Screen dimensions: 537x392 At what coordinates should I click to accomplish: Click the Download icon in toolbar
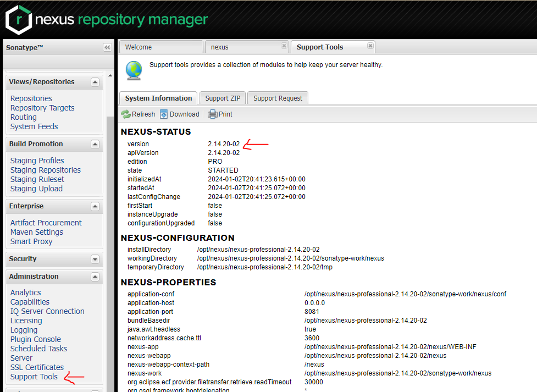coord(164,114)
